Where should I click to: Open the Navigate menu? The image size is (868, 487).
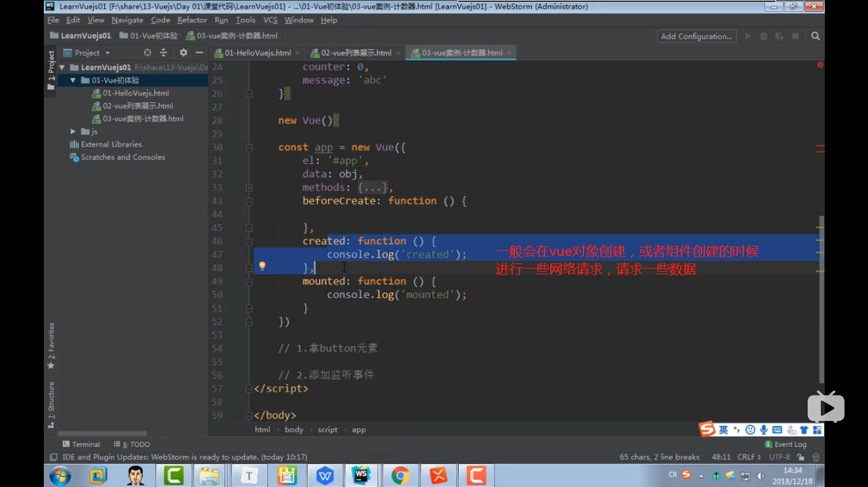point(127,20)
